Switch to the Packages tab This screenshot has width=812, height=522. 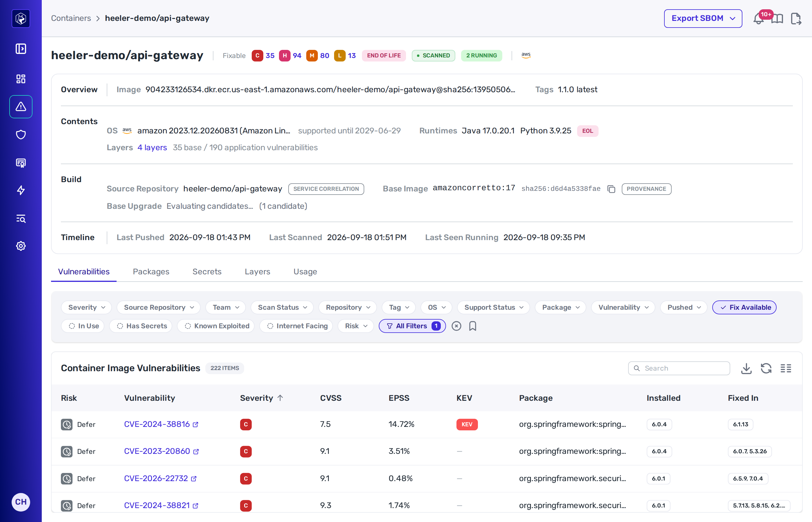151,272
